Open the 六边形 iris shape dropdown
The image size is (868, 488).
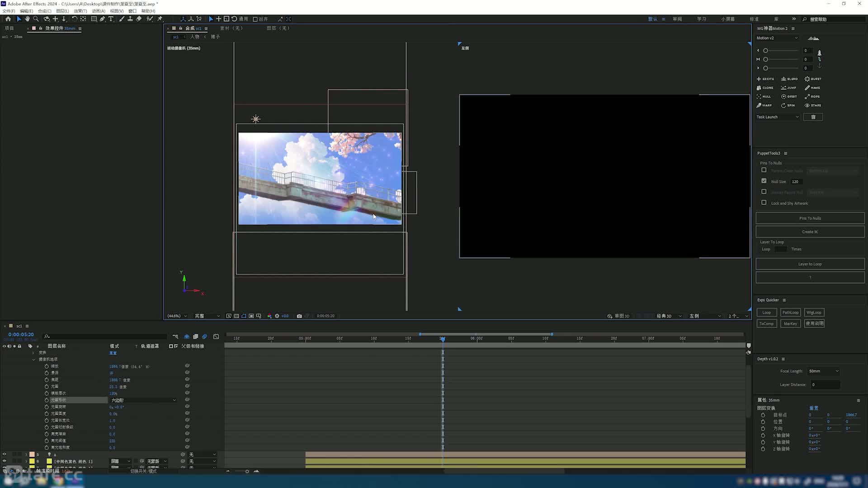pos(143,400)
